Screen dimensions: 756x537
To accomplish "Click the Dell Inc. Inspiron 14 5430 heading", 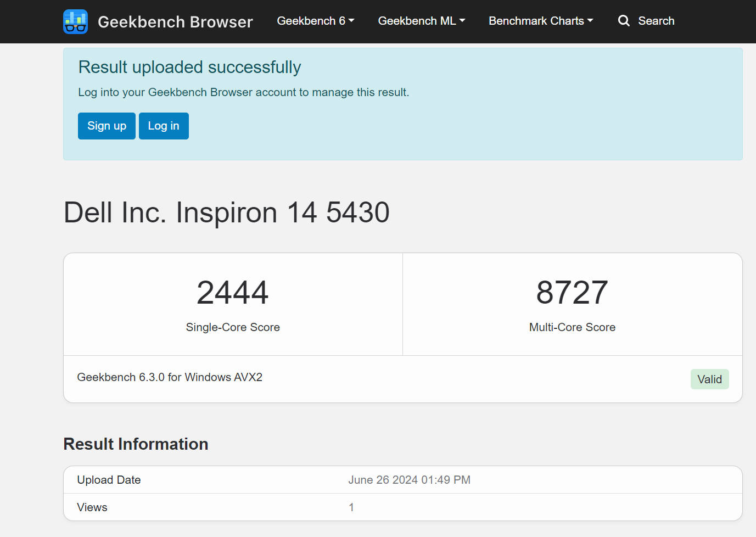I will tap(227, 212).
